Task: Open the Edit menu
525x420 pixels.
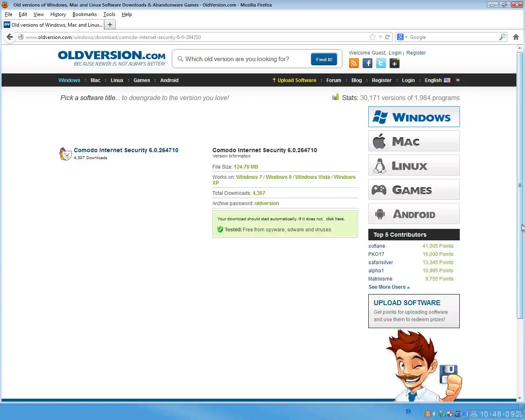Action: 23,14
